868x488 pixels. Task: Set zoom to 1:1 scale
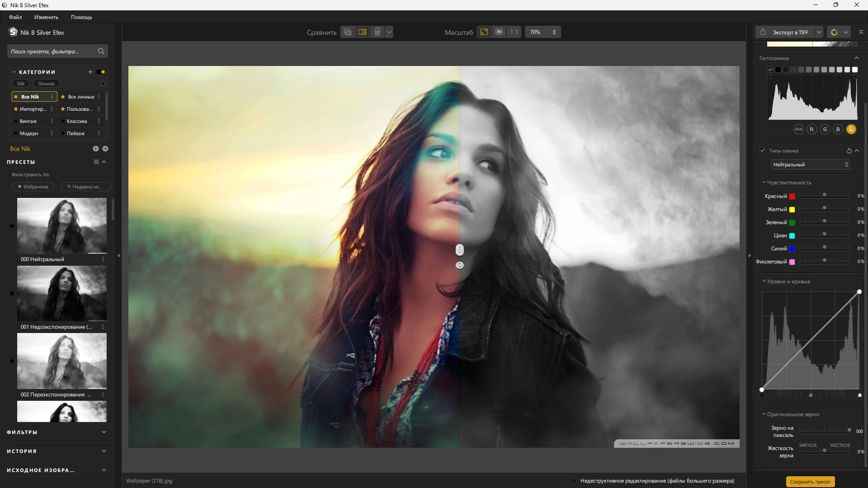pyautogui.click(x=514, y=32)
